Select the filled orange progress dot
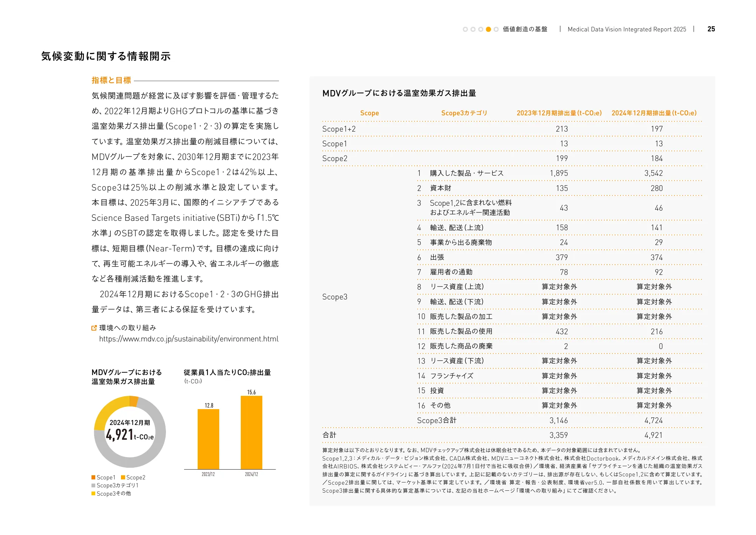 point(488,29)
